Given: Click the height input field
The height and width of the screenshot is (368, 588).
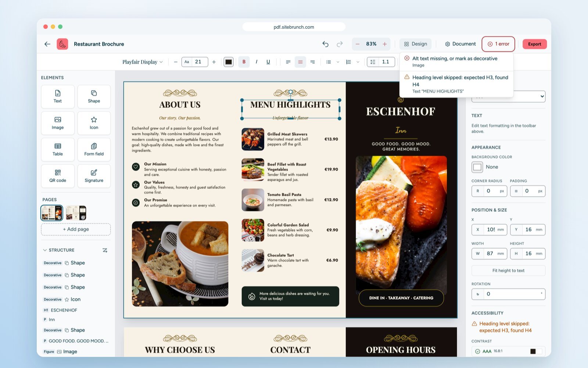Looking at the screenshot, I should pos(528,254).
